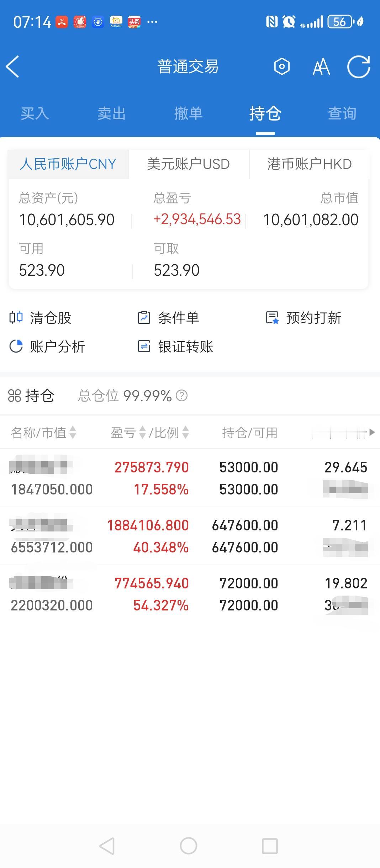Tap the 普通交易 page title
Screen dimensions: 380x868
tap(188, 67)
